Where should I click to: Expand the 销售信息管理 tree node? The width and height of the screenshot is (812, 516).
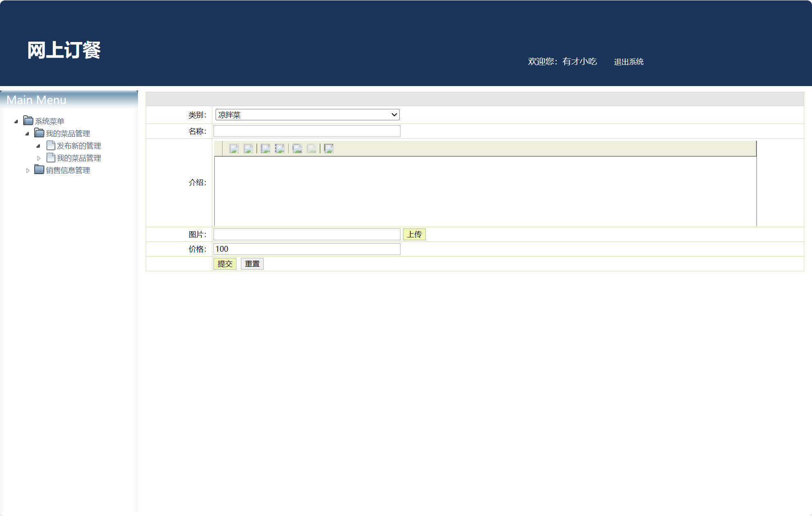[27, 170]
